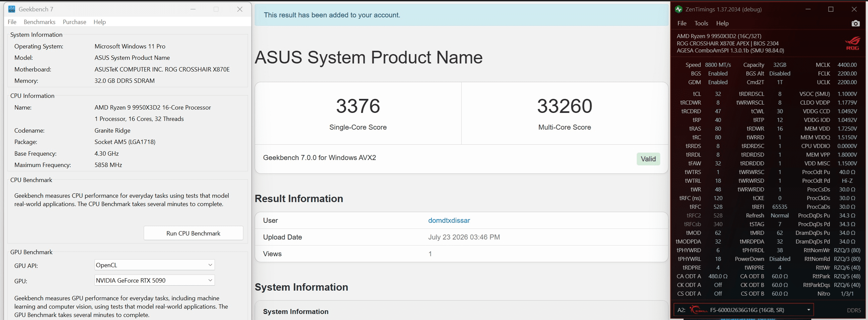Screen dimensions: 868x320
Task: Click the ASUSTeK ROG CROSSHAIR X870E motherboard value
Action: 162,69
